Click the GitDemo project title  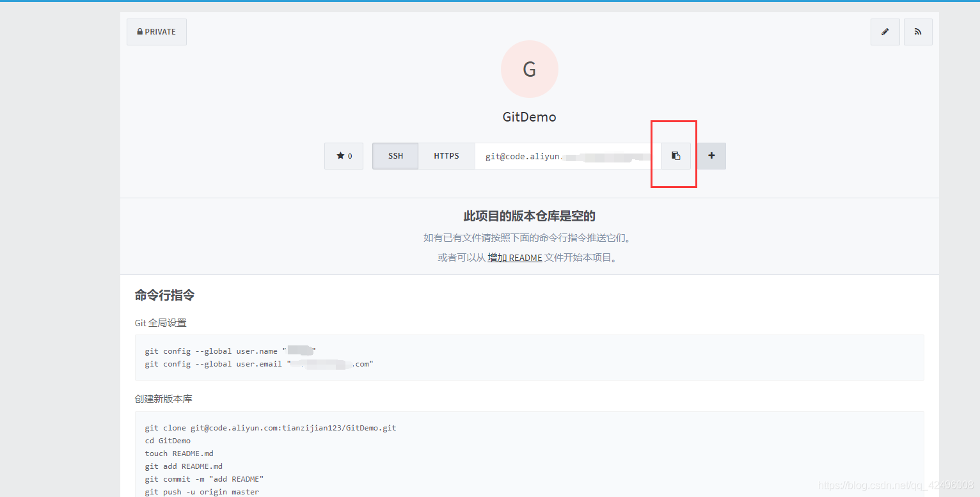[x=530, y=117]
